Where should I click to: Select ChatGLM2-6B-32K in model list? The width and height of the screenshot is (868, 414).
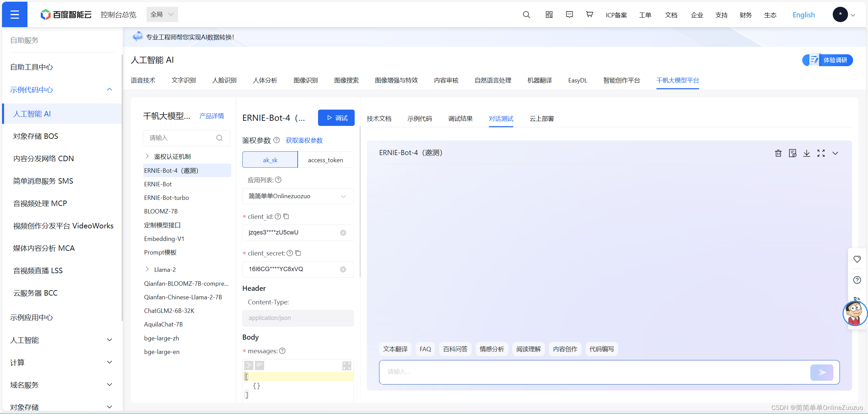tap(169, 311)
